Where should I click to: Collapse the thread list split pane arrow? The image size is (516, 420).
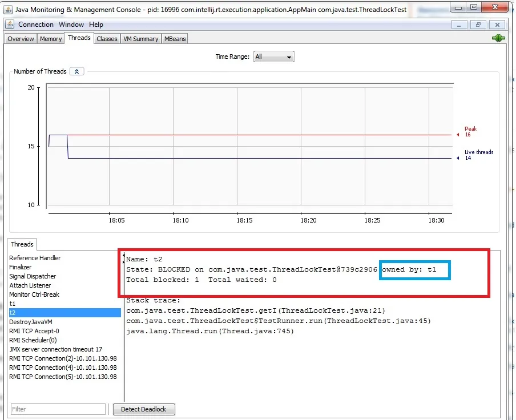coord(124,256)
